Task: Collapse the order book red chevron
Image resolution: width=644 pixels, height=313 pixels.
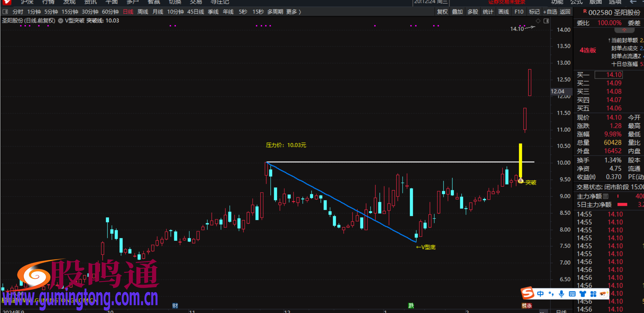Action: (x=624, y=30)
